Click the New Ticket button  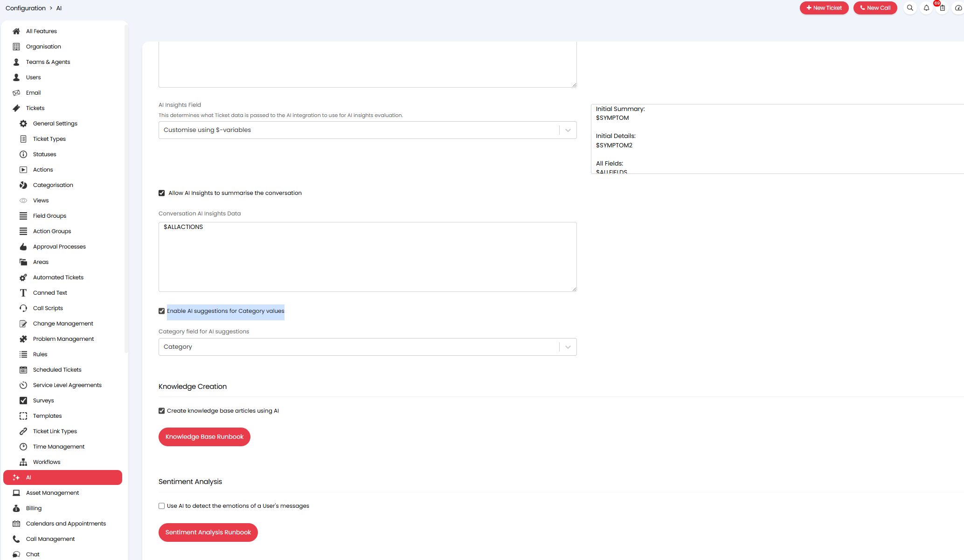(824, 8)
